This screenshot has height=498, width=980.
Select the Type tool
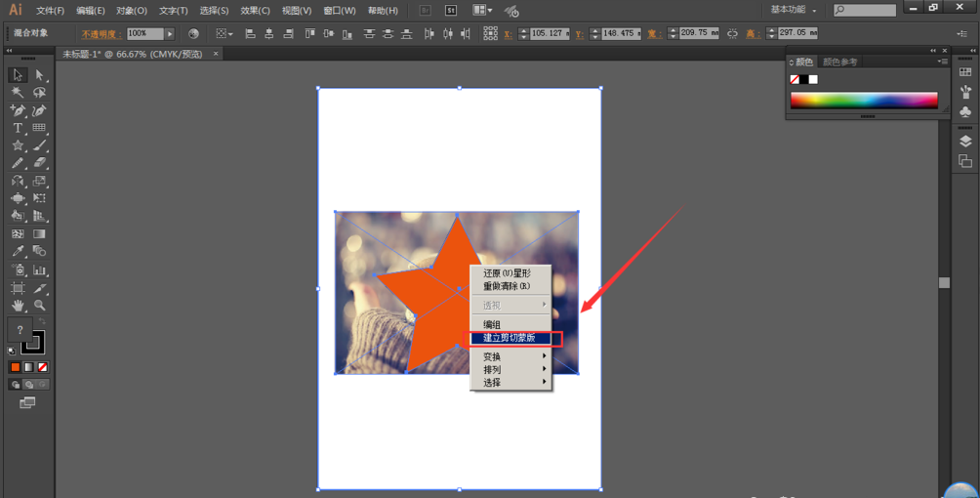[18, 128]
